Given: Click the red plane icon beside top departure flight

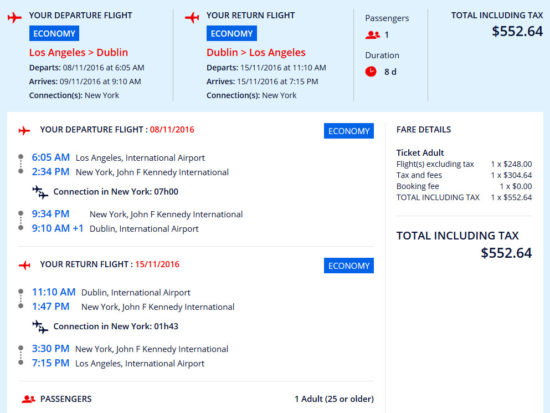Looking at the screenshot, I should click(14, 17).
